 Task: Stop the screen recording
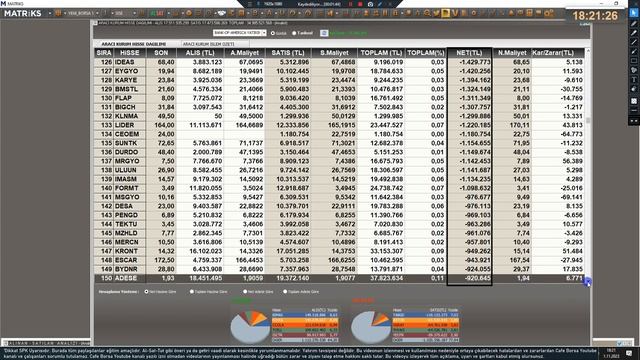click(360, 4)
